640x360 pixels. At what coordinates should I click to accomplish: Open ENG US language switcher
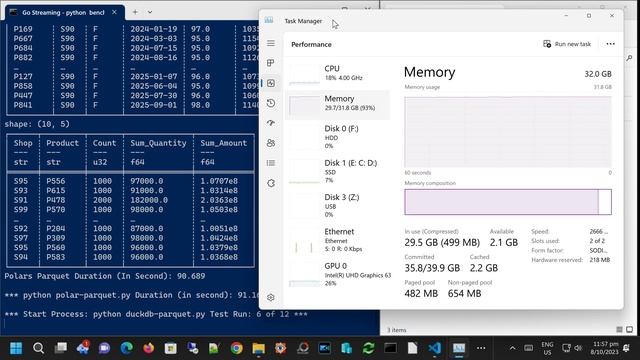(547, 348)
